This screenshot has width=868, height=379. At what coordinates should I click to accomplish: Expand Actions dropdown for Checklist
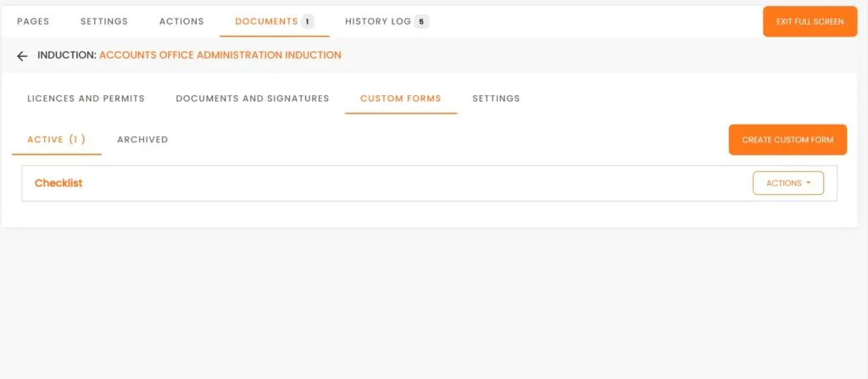[x=788, y=183]
